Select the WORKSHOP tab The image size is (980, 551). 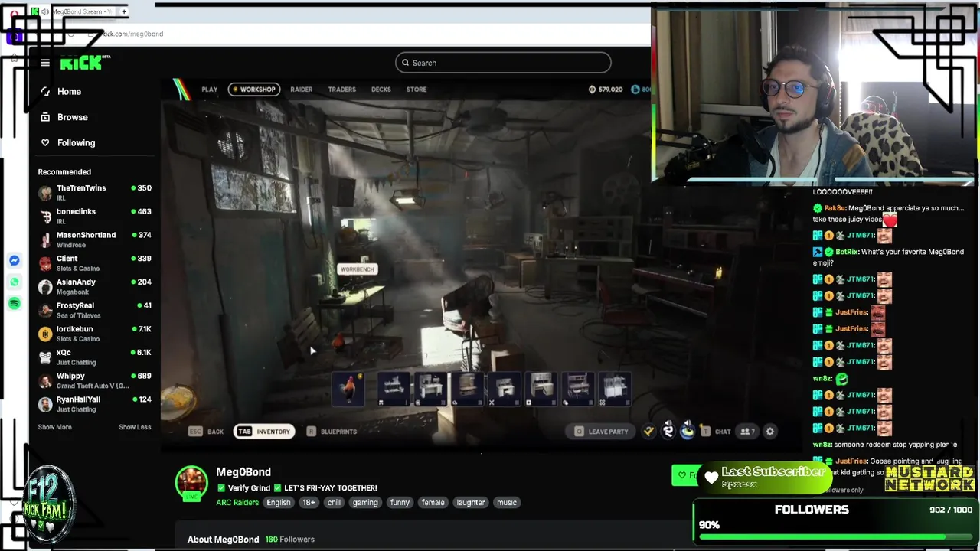pyautogui.click(x=254, y=90)
